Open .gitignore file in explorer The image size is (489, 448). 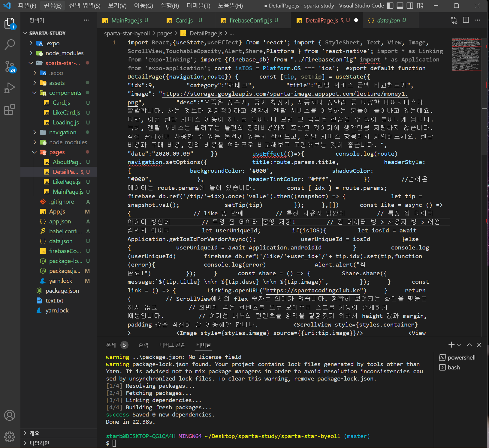[62, 202]
